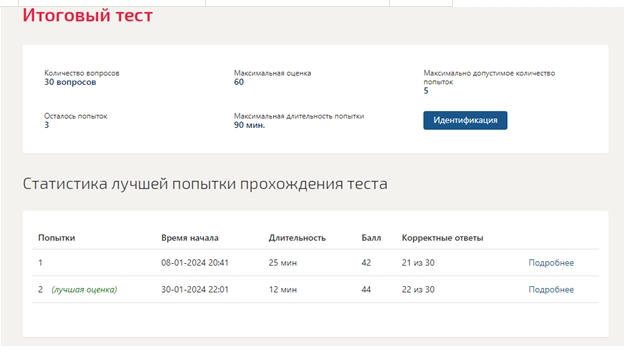Click the Итоговый тест heading

(87, 15)
